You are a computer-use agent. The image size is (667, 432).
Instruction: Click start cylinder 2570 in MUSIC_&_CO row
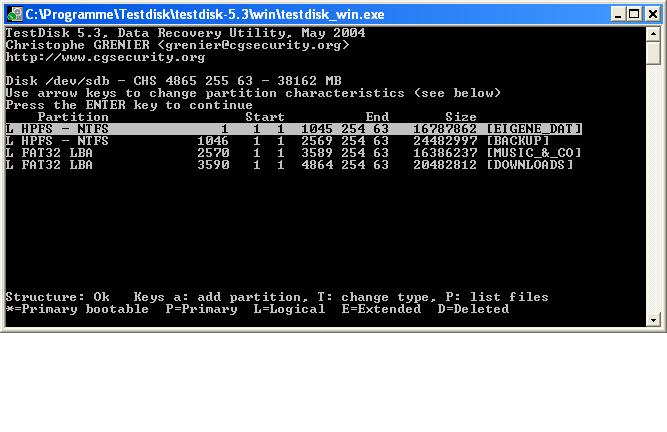pos(213,153)
